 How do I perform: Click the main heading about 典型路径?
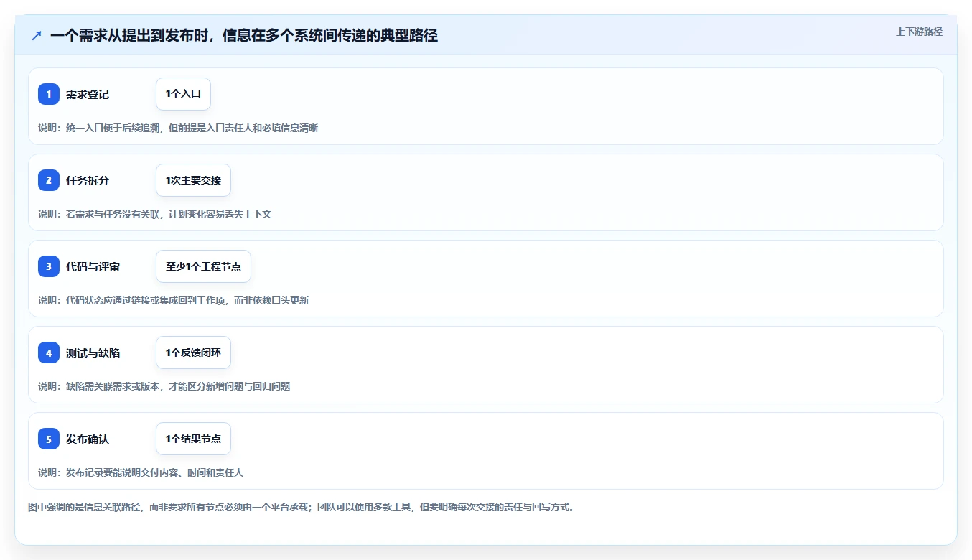244,35
